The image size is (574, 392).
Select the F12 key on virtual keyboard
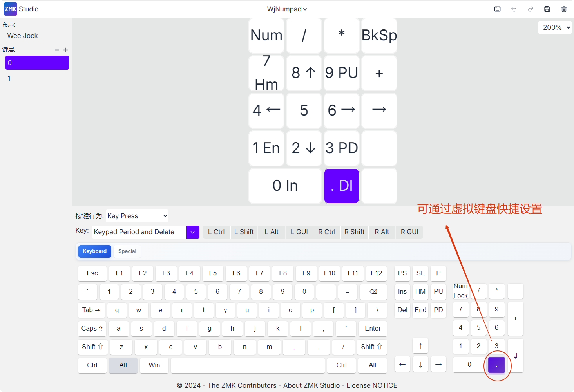click(x=377, y=273)
